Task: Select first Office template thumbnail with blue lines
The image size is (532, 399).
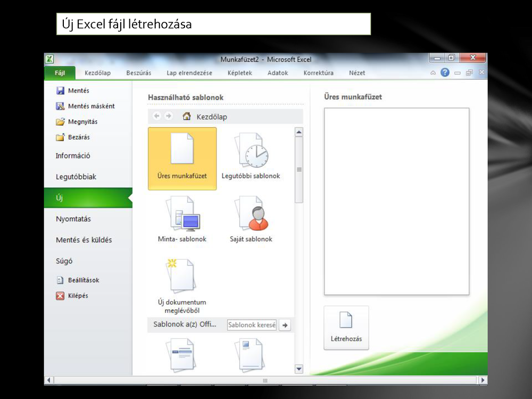Action: (x=182, y=355)
